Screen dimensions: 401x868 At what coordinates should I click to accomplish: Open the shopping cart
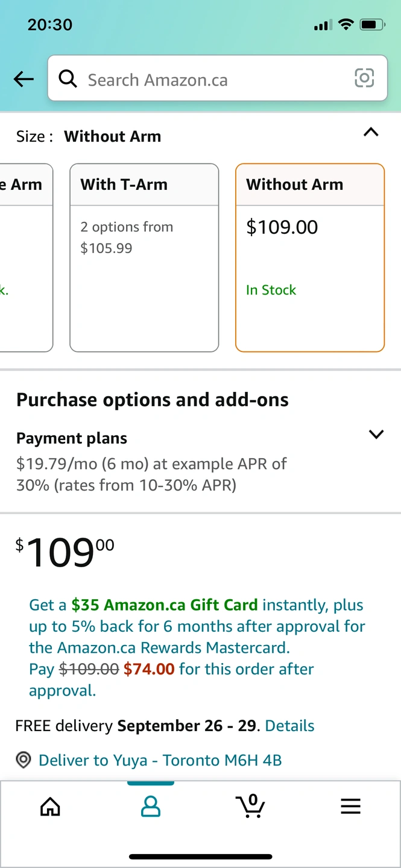coord(250,806)
